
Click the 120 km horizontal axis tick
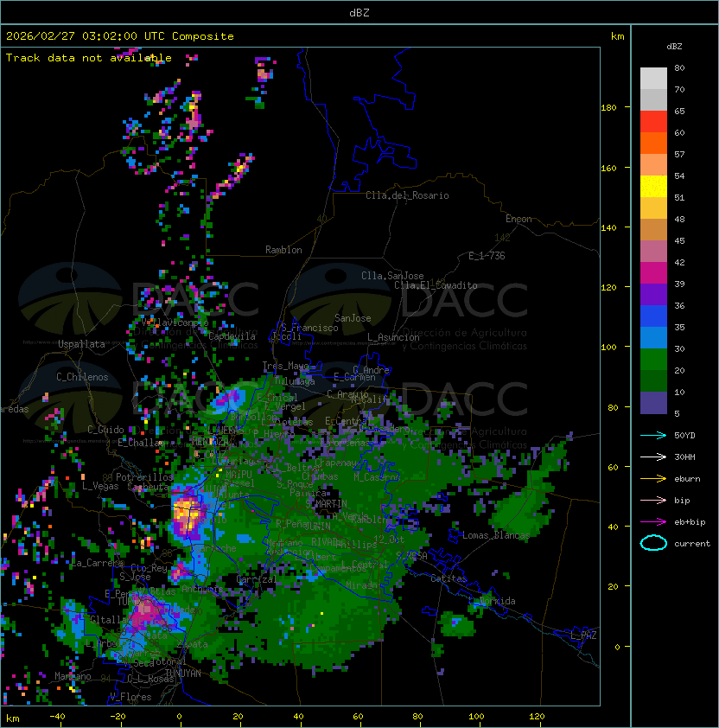[537, 717]
